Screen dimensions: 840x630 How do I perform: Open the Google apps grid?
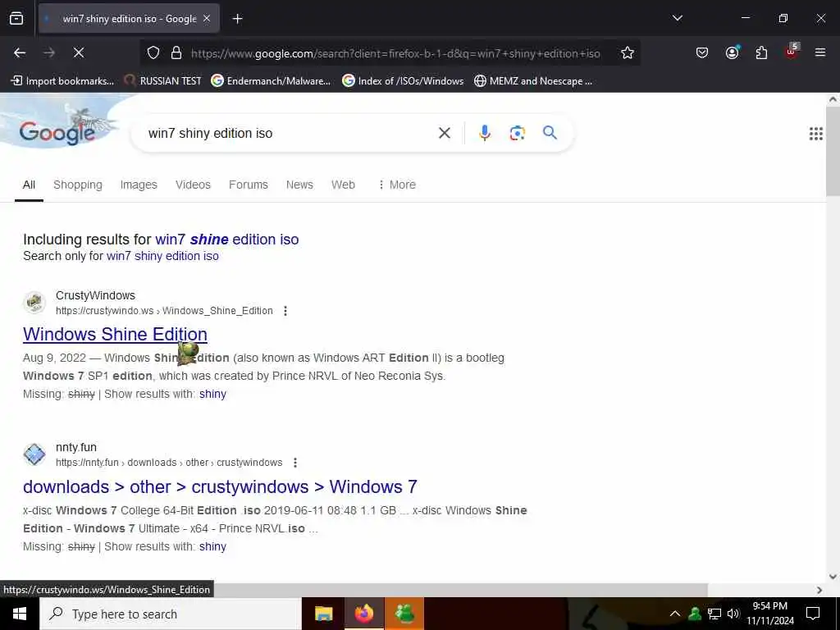point(816,134)
